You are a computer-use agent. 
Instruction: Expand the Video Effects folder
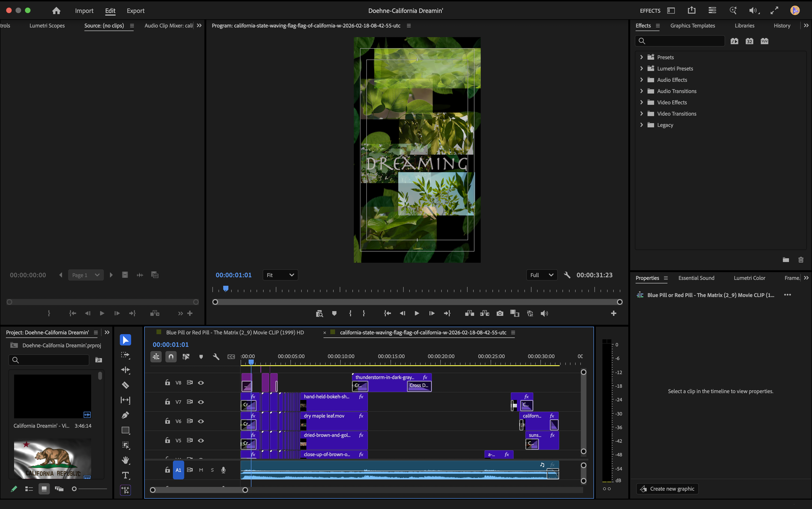point(641,102)
